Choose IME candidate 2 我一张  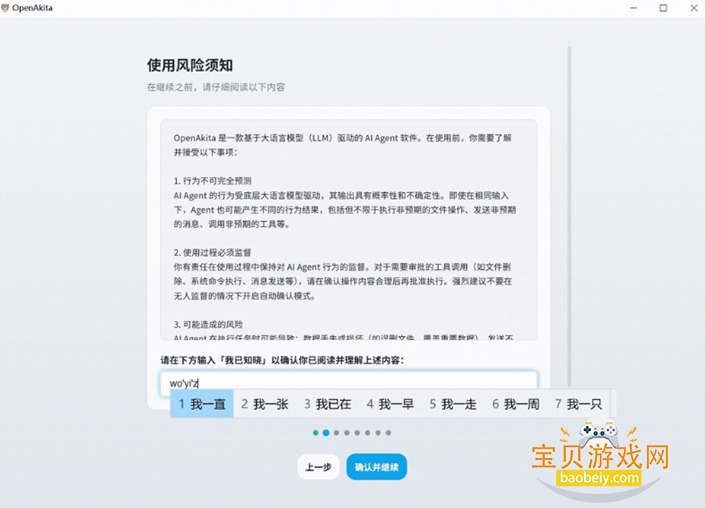click(x=264, y=404)
